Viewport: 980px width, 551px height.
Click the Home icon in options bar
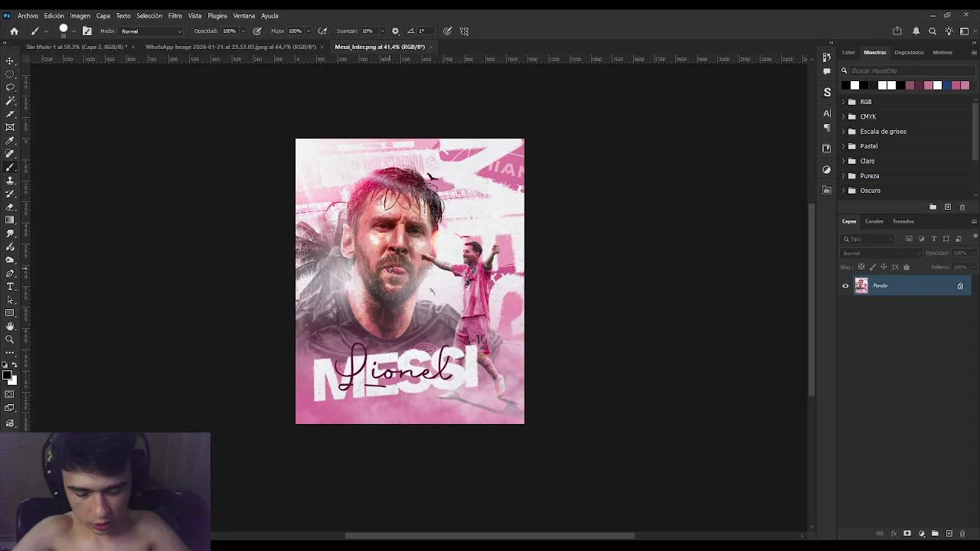click(x=14, y=31)
